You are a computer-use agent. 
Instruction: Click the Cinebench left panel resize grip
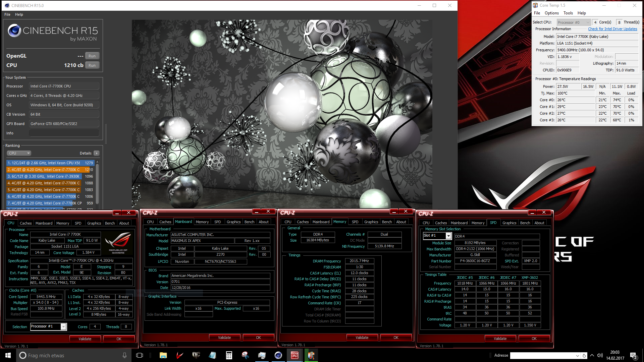coord(106,134)
